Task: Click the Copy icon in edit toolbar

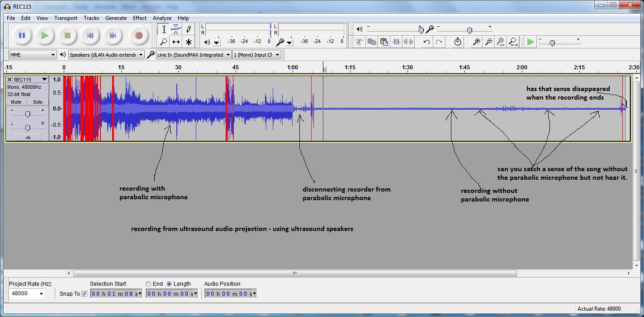Action: pyautogui.click(x=372, y=42)
